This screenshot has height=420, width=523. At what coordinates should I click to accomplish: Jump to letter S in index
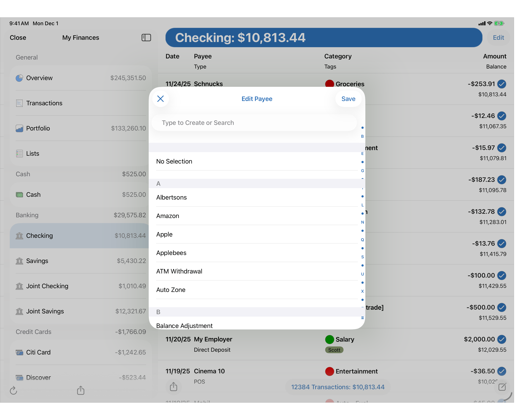tap(362, 257)
